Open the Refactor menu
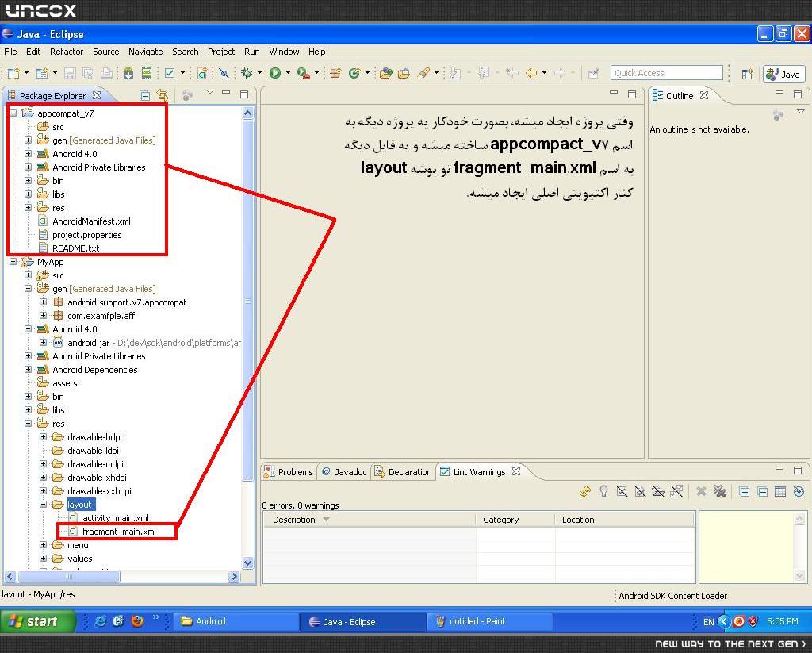This screenshot has height=653, width=812. pos(67,52)
